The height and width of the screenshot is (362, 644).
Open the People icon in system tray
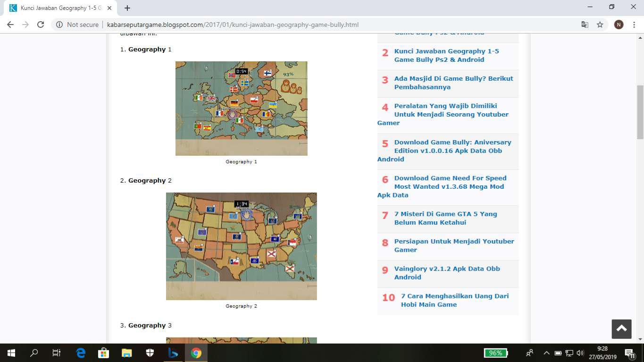529,353
